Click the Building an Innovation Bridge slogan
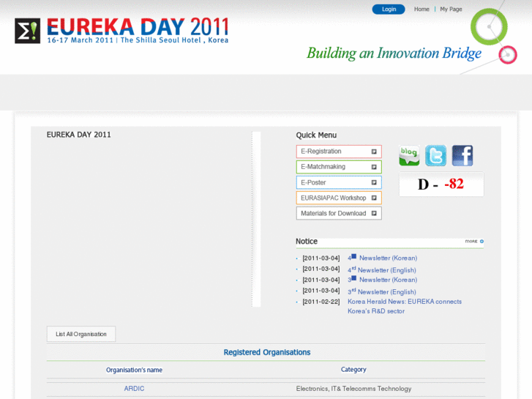532x399 pixels. click(x=394, y=53)
